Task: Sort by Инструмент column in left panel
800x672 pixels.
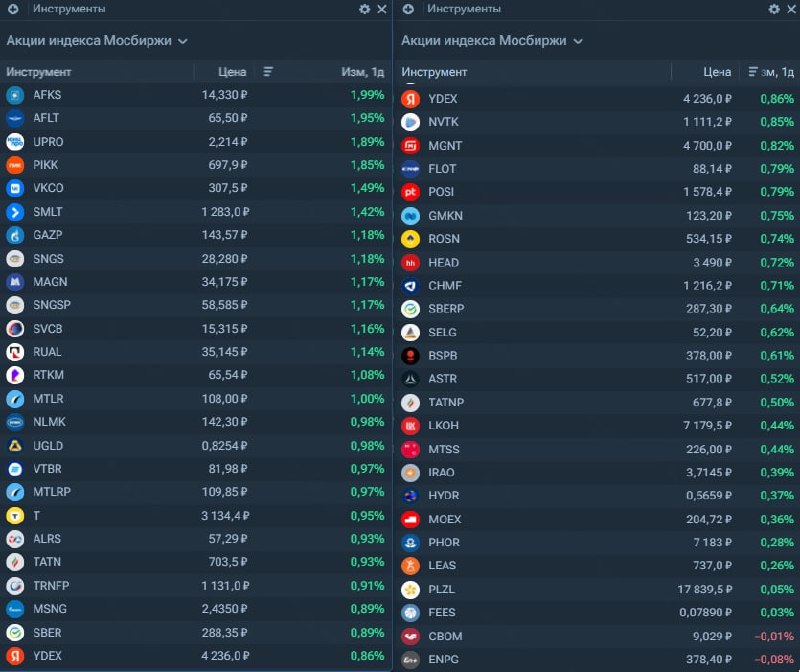Action: point(39,72)
